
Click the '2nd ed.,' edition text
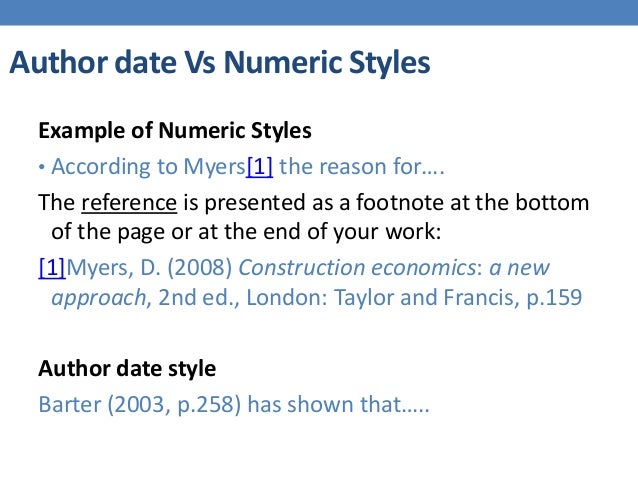pos(199,297)
